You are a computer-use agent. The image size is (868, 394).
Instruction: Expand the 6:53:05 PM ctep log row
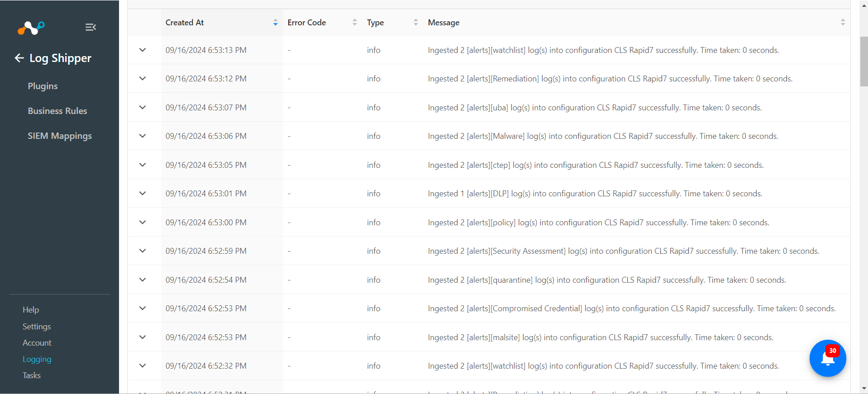(x=143, y=165)
